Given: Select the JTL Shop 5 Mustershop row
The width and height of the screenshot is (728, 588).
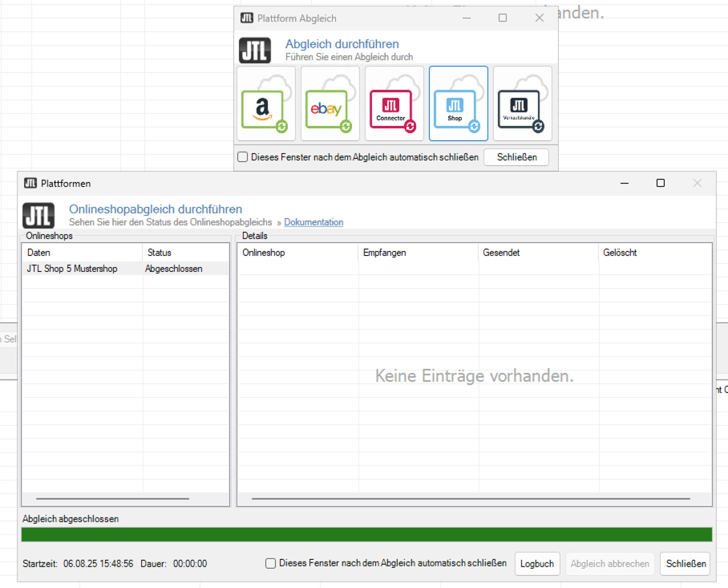Looking at the screenshot, I should coord(125,269).
